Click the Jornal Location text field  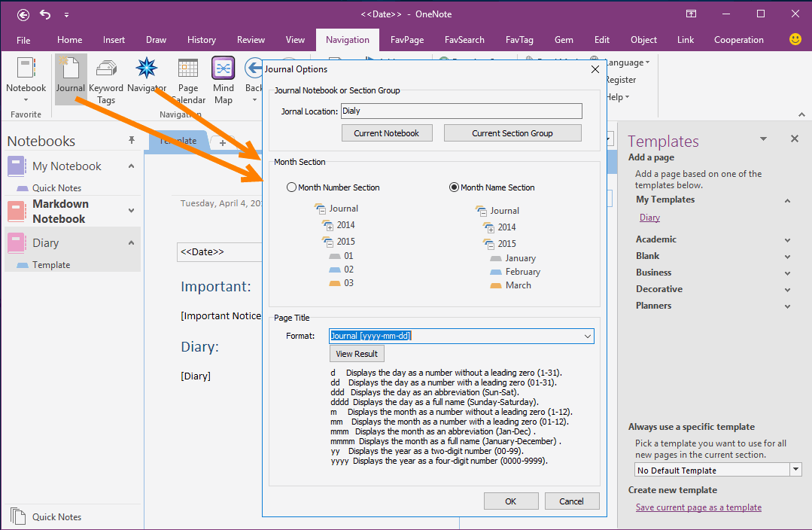[x=461, y=111]
